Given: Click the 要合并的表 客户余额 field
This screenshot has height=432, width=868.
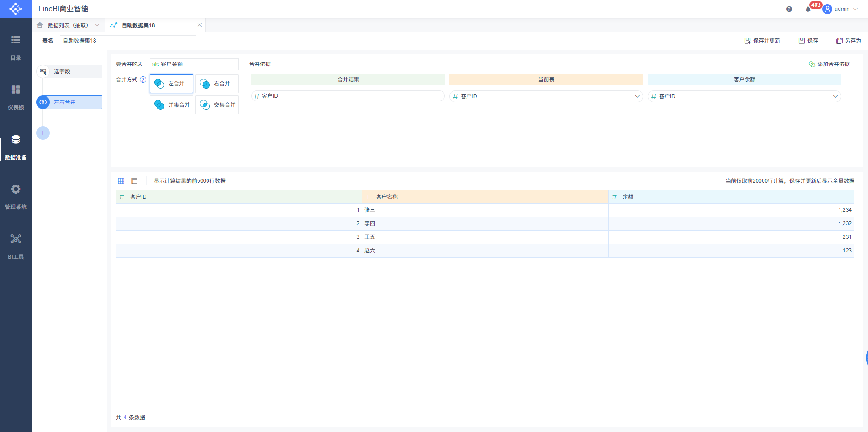Looking at the screenshot, I should coord(194,64).
